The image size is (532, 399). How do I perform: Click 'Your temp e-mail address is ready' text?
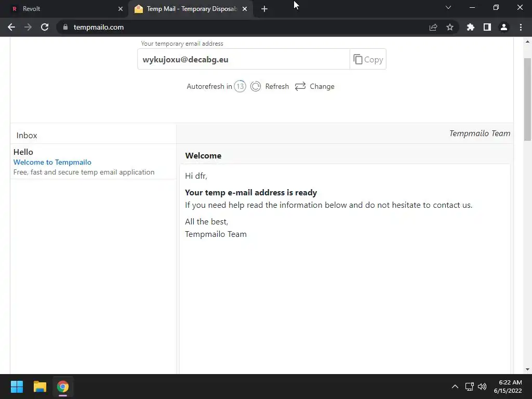(x=251, y=192)
